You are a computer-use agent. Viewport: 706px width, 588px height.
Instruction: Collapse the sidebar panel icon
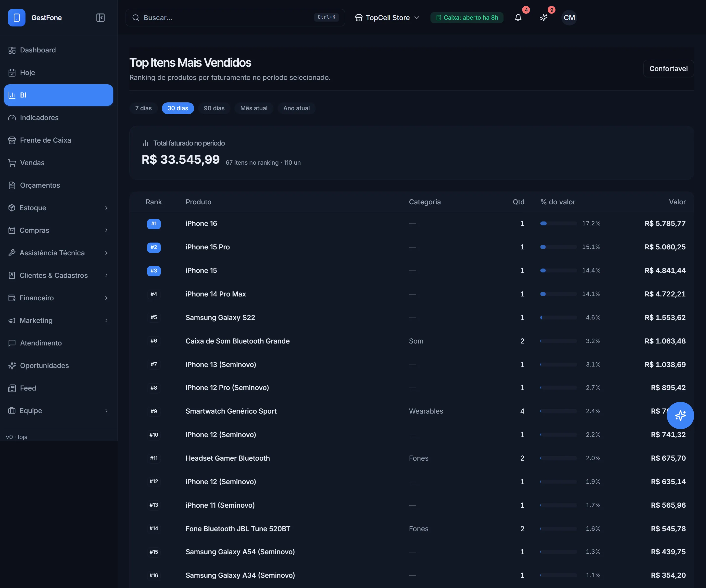coord(100,17)
